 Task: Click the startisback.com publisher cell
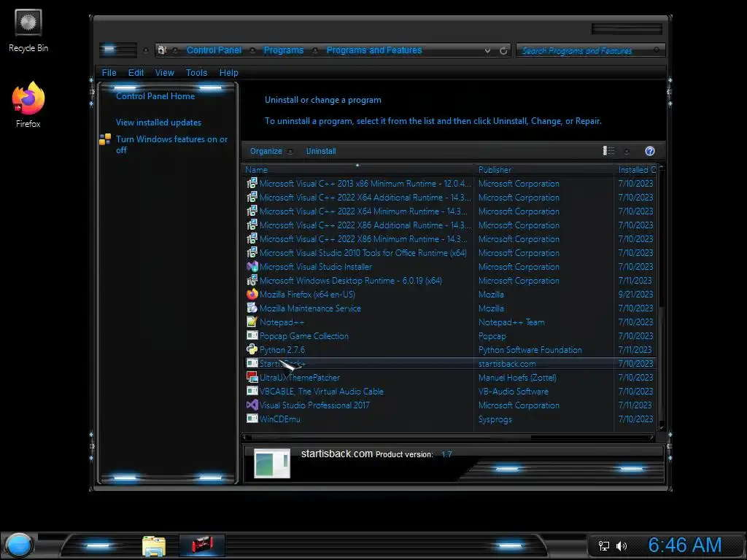coord(507,364)
